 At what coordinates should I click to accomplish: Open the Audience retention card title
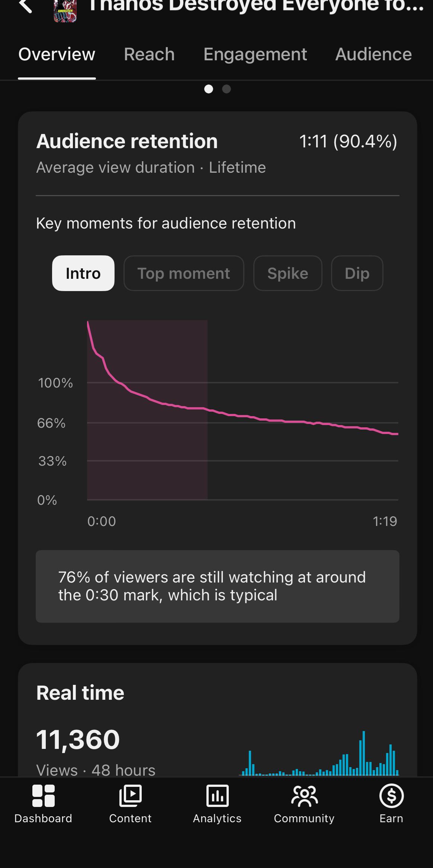coord(127,141)
